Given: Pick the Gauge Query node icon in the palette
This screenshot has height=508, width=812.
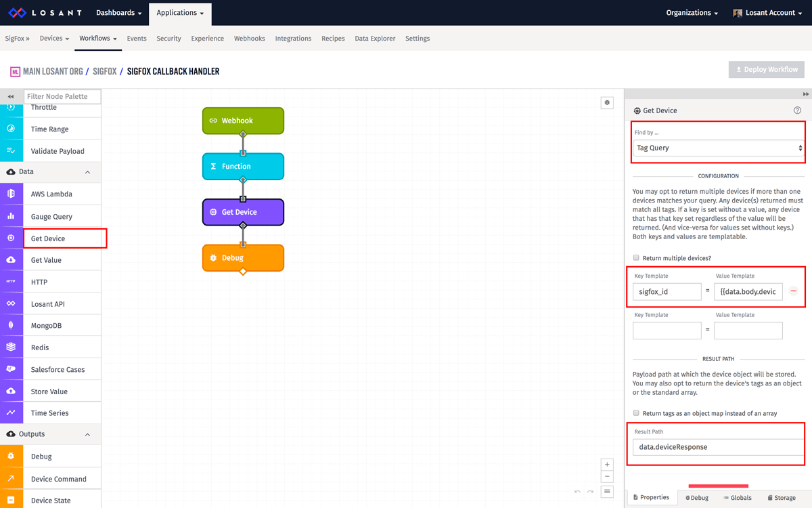Looking at the screenshot, I should [11, 217].
